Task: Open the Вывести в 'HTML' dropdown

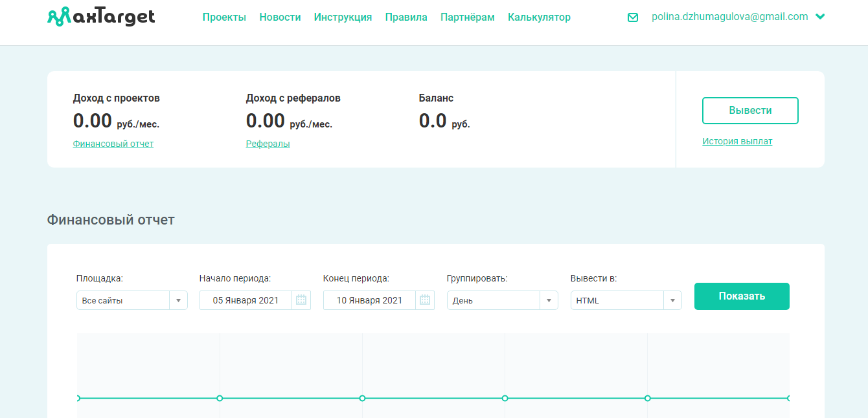Action: pyautogui.click(x=626, y=300)
